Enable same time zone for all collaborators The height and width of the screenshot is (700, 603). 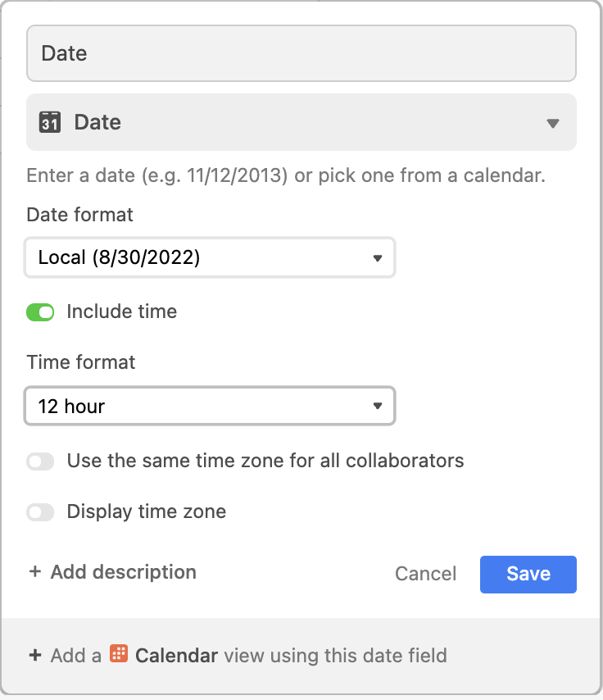40,461
